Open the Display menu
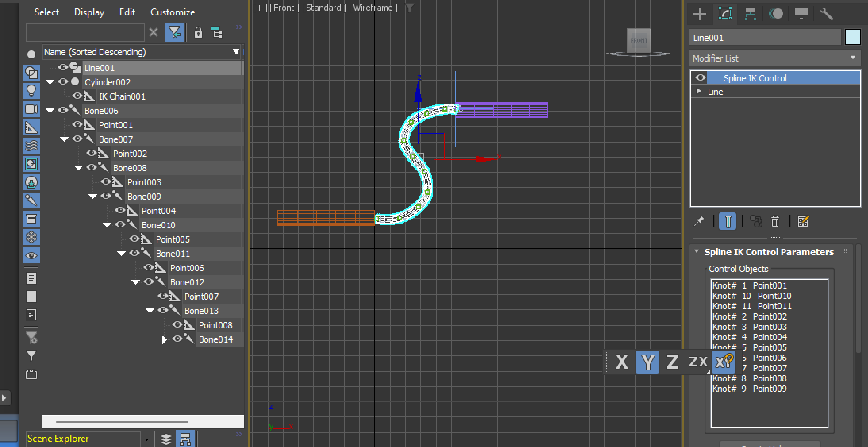This screenshot has height=447, width=868. [x=89, y=12]
